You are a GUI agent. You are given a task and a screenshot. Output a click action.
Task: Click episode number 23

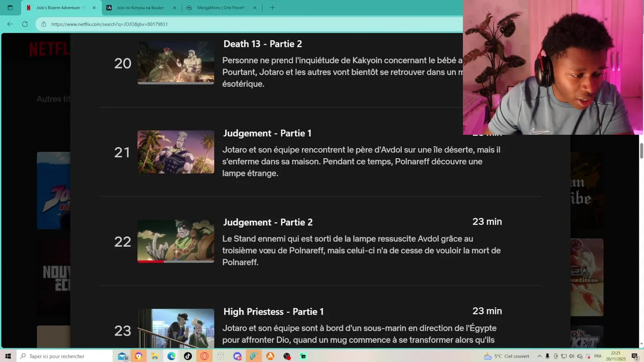coord(123,331)
